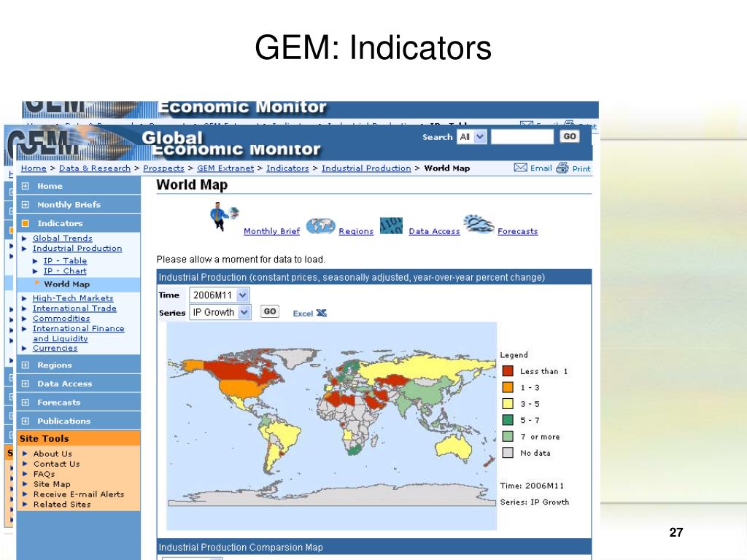Click the dark green 5 - 7 swatch
Image resolution: width=747 pixels, height=560 pixels.
coord(508,420)
